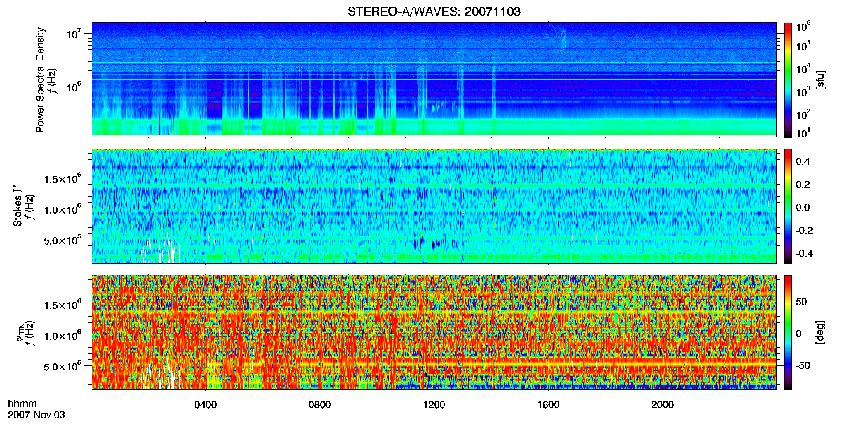Click the angle colorbar value -50
The height and width of the screenshot is (447, 868).
click(x=803, y=365)
